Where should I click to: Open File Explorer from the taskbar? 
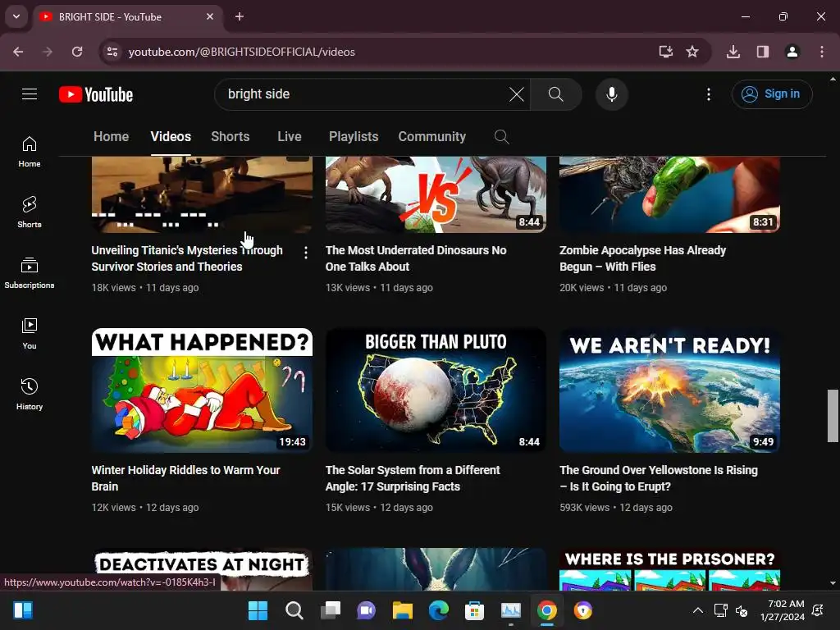pos(402,610)
